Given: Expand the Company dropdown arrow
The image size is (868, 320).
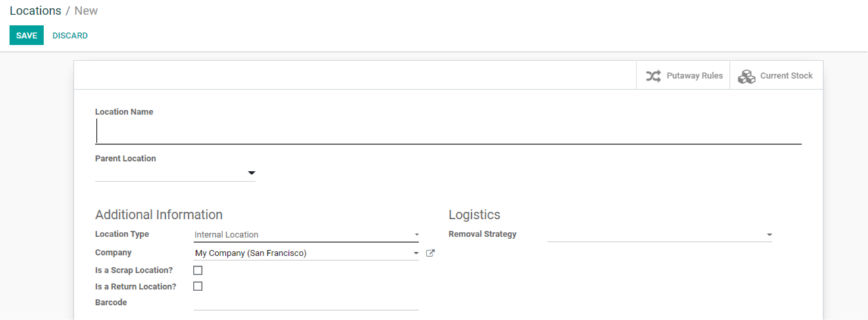Looking at the screenshot, I should [x=416, y=253].
